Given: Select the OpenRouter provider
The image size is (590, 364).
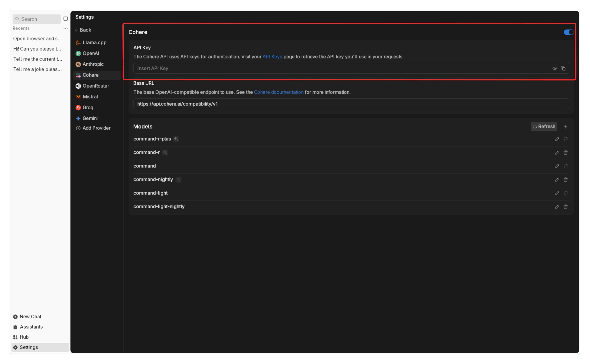Looking at the screenshot, I should [x=96, y=86].
